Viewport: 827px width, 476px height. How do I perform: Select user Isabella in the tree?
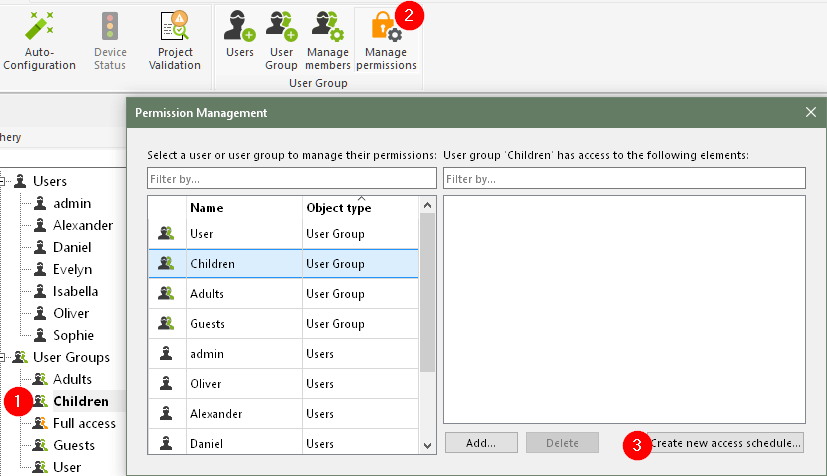pyautogui.click(x=75, y=291)
